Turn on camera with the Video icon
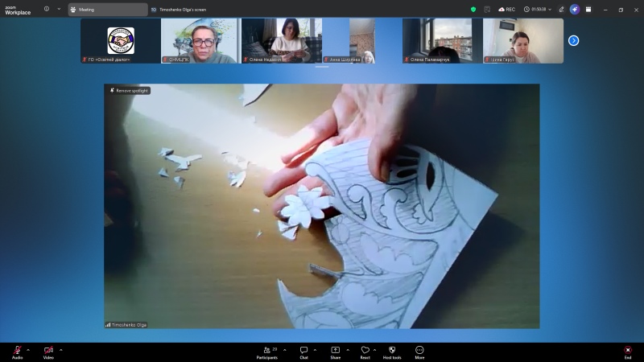The image size is (644, 362). tap(48, 351)
